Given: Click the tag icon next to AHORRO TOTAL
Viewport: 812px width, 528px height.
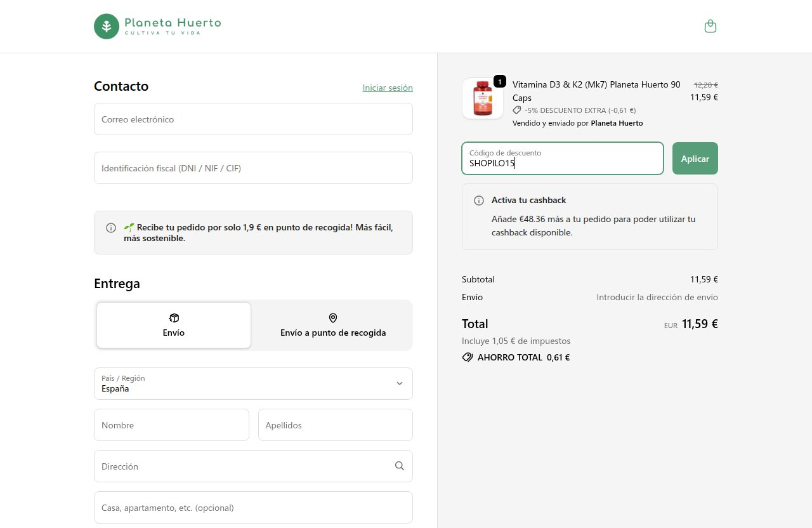Looking at the screenshot, I should (x=468, y=357).
